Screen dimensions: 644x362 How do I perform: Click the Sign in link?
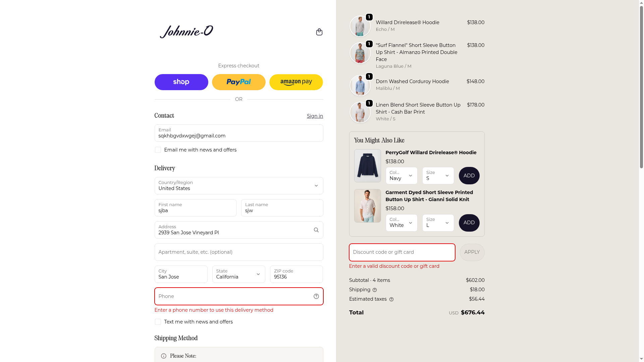(x=315, y=116)
